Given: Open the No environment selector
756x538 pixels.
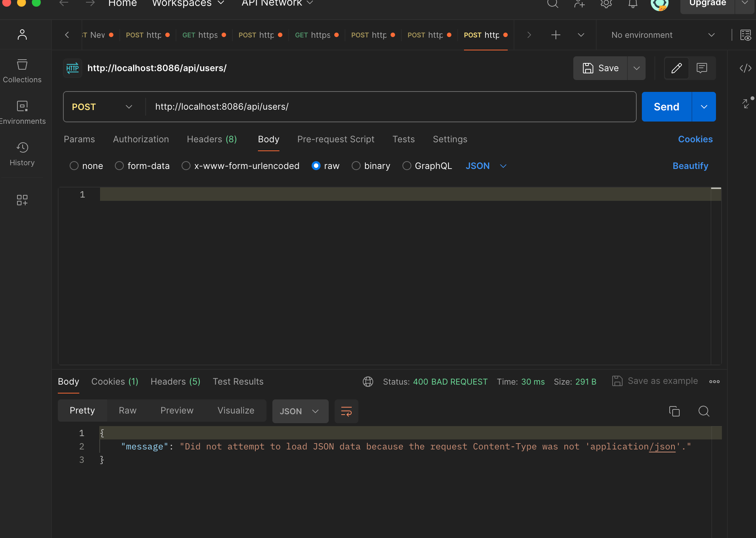Looking at the screenshot, I should click(x=663, y=35).
